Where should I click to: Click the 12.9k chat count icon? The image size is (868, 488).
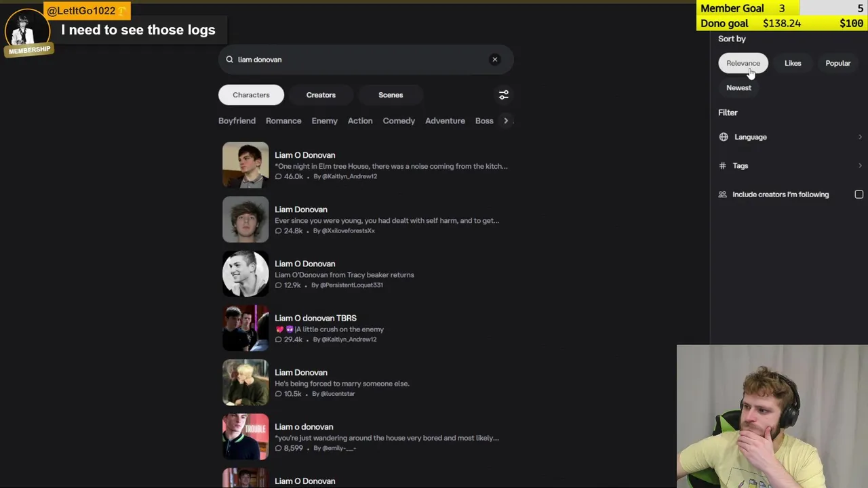(278, 285)
